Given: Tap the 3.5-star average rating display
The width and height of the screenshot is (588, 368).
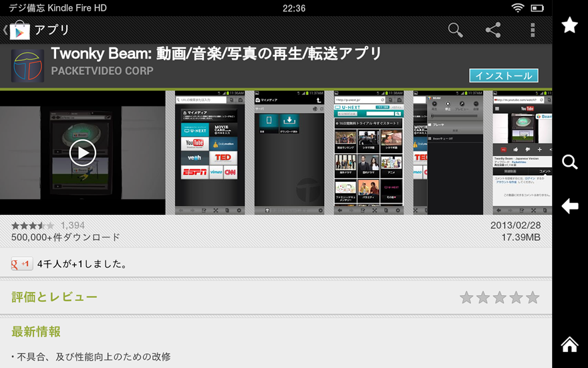Looking at the screenshot, I should pos(33,225).
